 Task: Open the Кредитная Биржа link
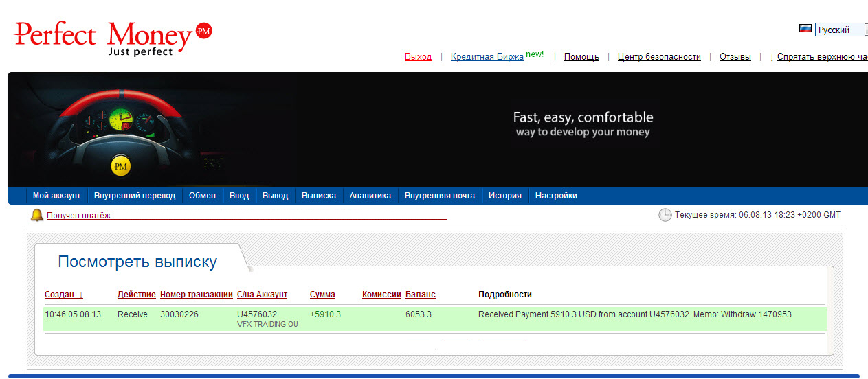[487, 57]
